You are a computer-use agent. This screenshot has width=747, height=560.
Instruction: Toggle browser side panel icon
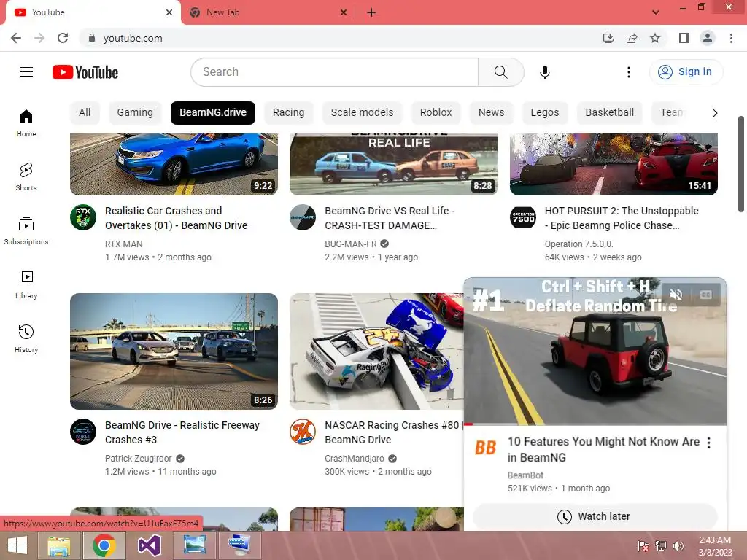coord(684,38)
